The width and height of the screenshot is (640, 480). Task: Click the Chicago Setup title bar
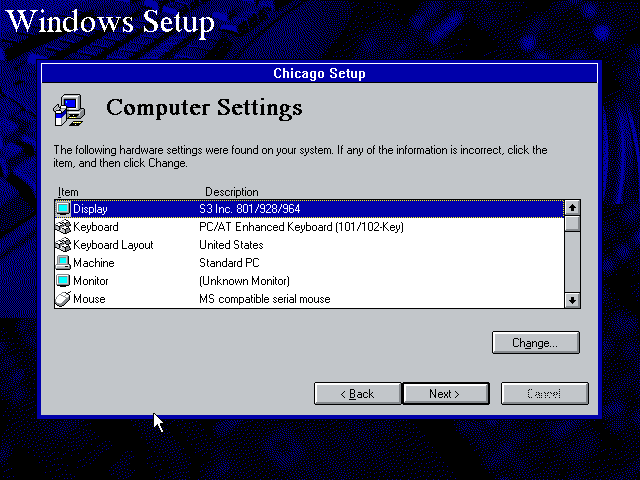320,73
